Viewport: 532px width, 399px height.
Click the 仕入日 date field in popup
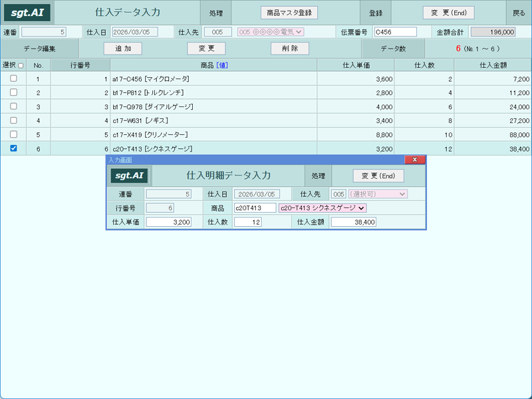tap(257, 194)
